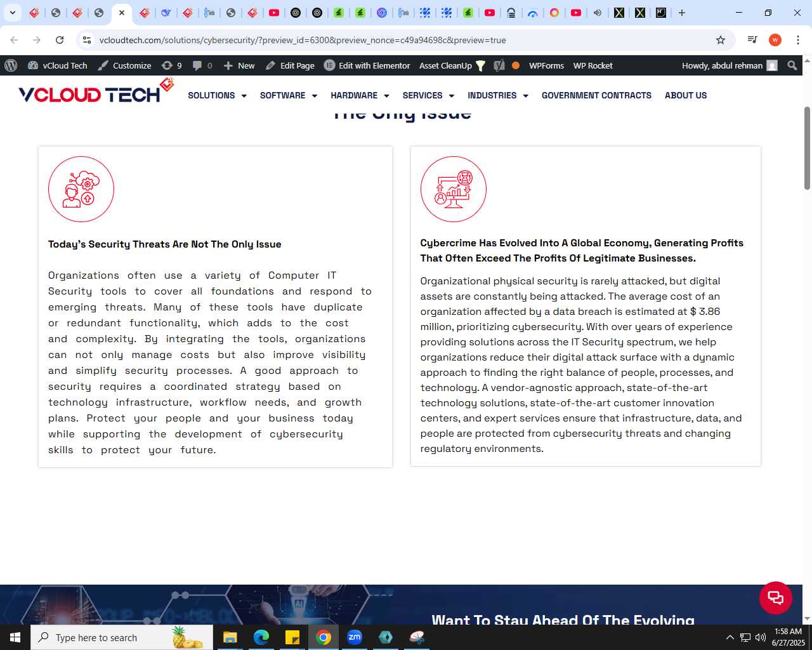Viewport: 812px width, 650px height.
Task: Open Microsoft Edge from taskbar
Action: coord(261,637)
